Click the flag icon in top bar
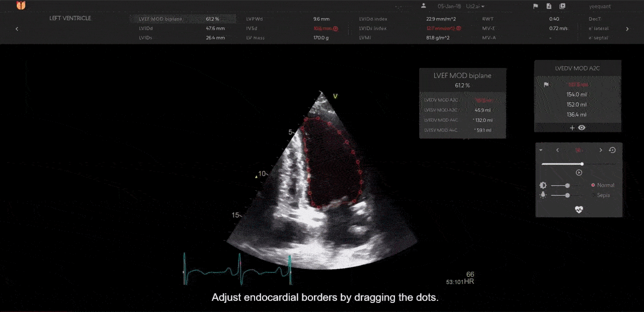 pyautogui.click(x=535, y=7)
